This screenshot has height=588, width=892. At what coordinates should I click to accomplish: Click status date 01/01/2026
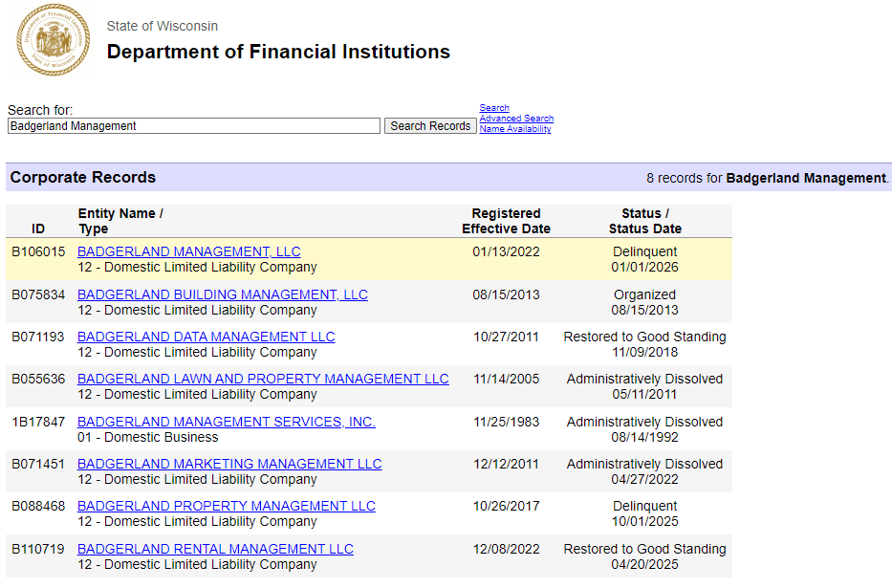644,268
